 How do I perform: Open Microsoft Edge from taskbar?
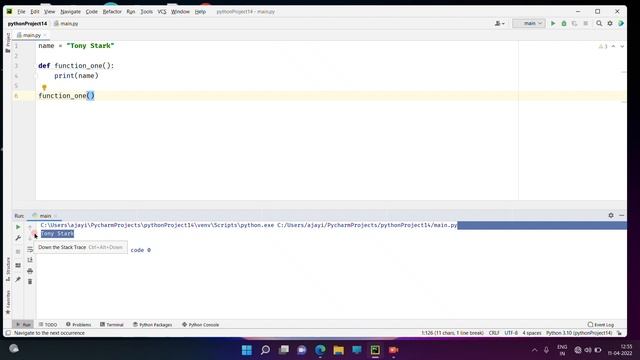320,350
